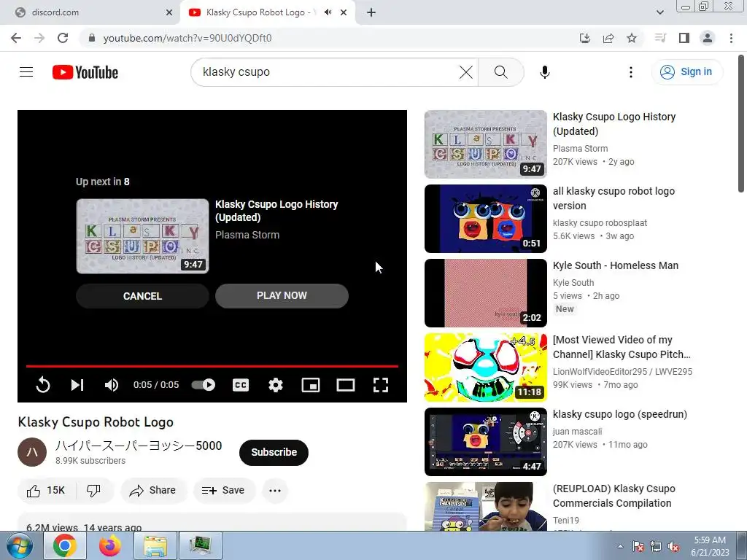Search with your voice microphone
Image resolution: width=747 pixels, height=560 pixels.
[x=544, y=72]
